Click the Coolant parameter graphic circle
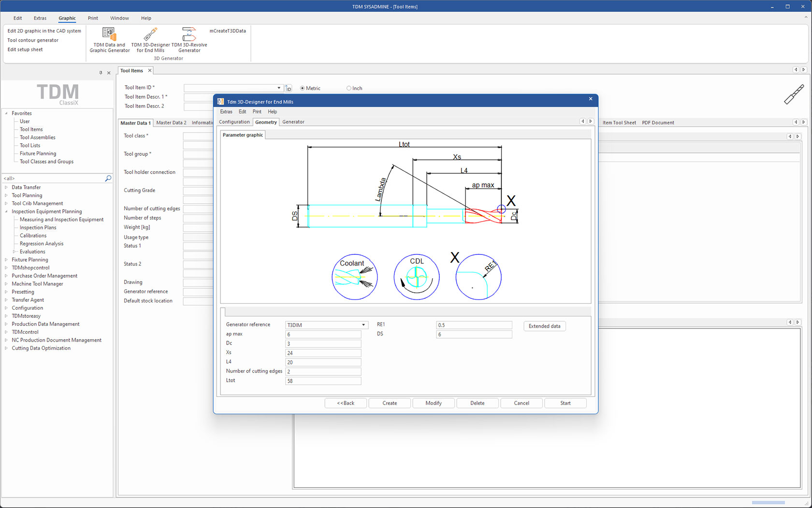 pos(354,277)
